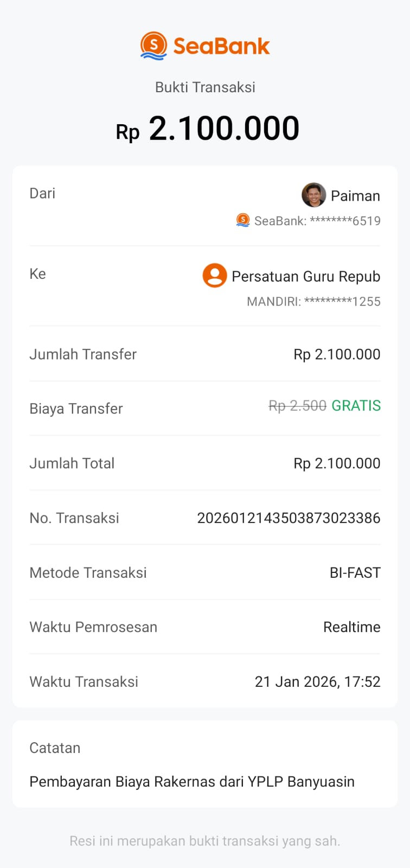
Task: Tap the sender profile photo next to Paiman
Action: [313, 195]
